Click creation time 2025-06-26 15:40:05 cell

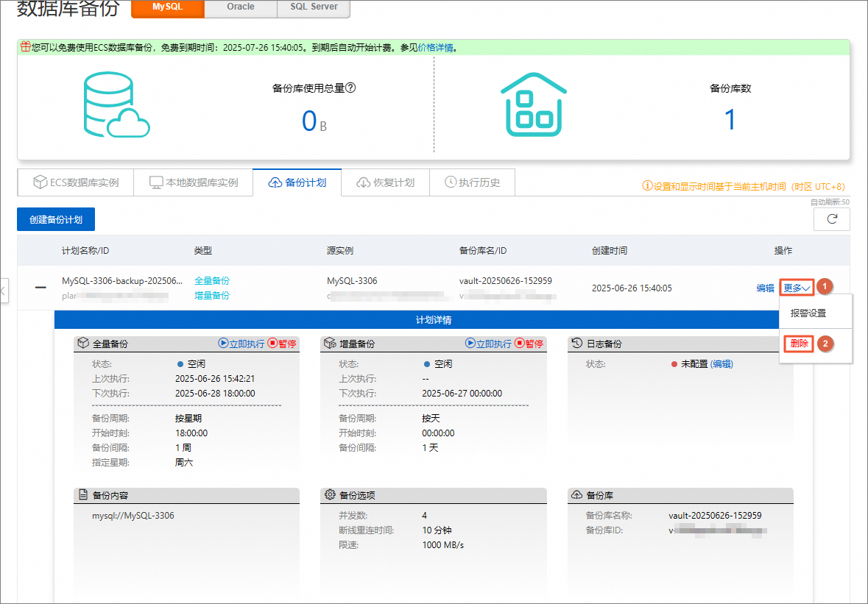[x=632, y=288]
